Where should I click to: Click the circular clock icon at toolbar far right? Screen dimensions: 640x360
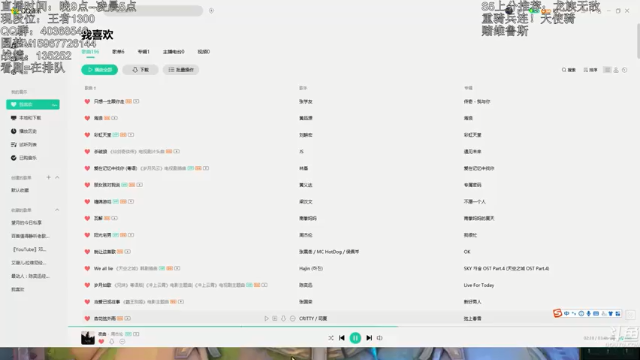click(x=624, y=70)
